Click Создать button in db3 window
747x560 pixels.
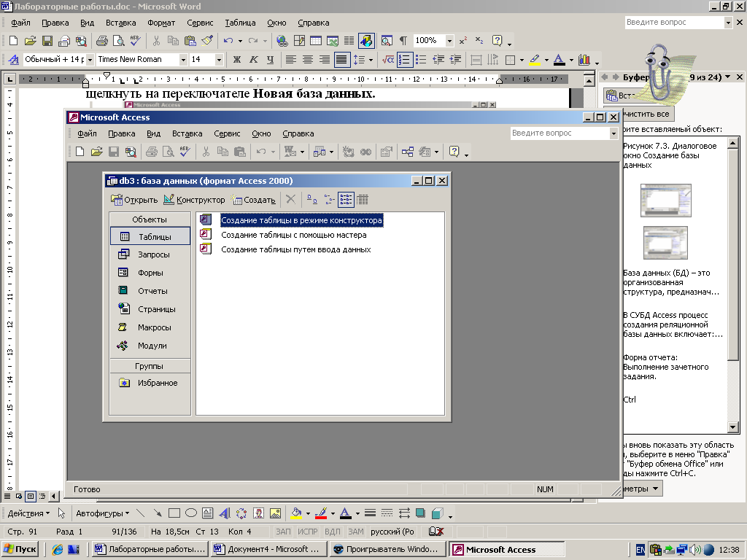click(x=253, y=200)
